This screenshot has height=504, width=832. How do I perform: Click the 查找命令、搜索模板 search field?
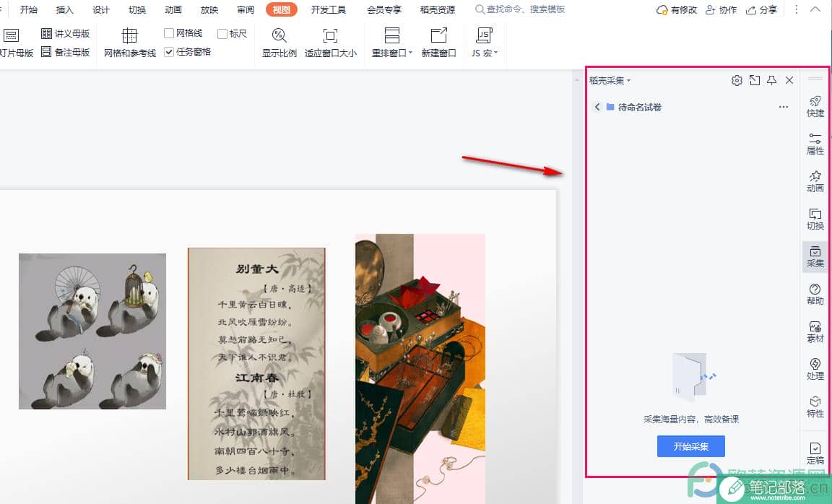point(520,9)
